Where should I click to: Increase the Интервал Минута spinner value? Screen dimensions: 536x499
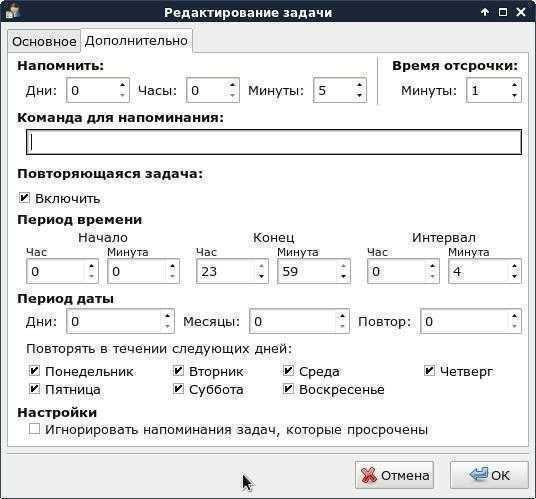(514, 266)
